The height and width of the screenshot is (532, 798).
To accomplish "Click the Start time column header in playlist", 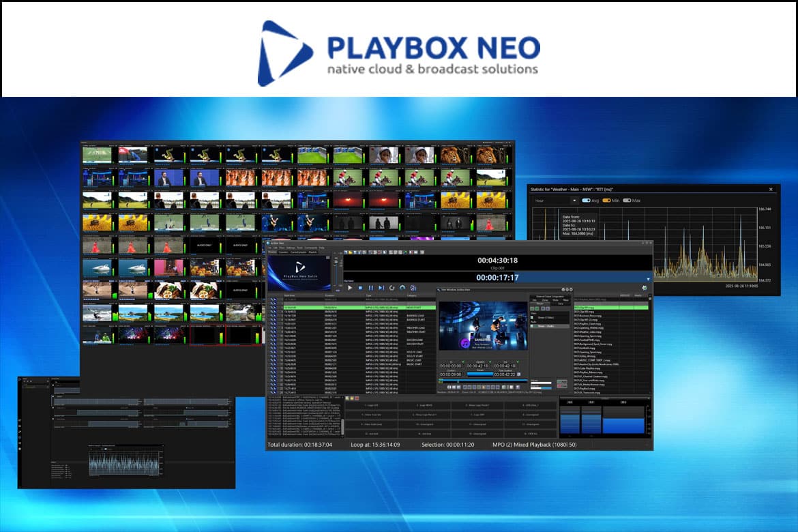I will coord(289,295).
